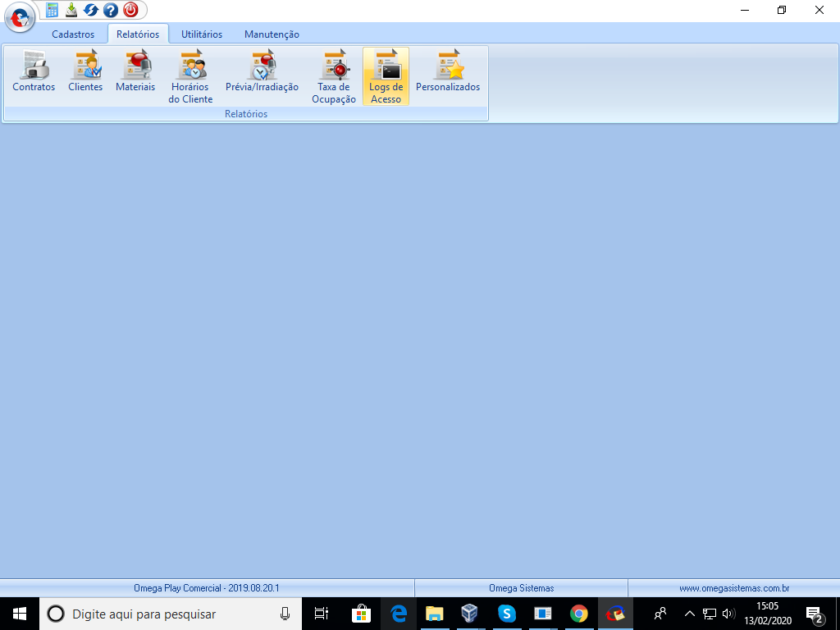Click the download/import icon in quick toolbar
The image size is (840, 630).
tap(71, 10)
